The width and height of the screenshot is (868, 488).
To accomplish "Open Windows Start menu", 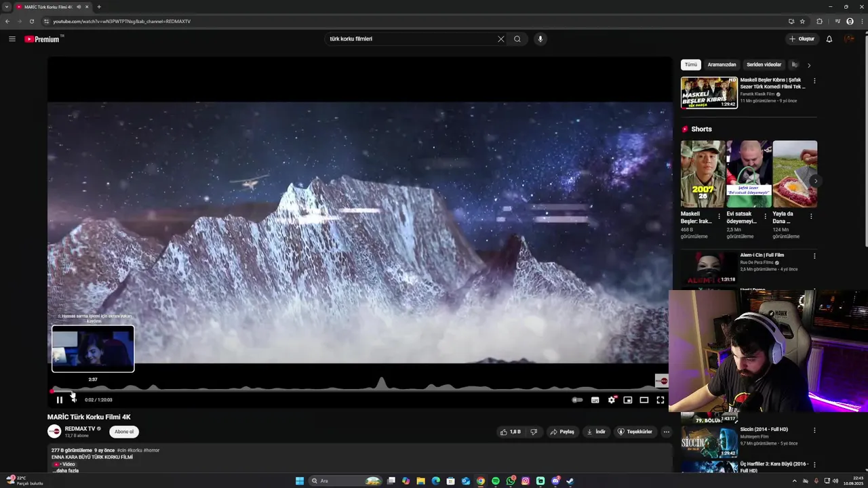I will click(x=300, y=481).
